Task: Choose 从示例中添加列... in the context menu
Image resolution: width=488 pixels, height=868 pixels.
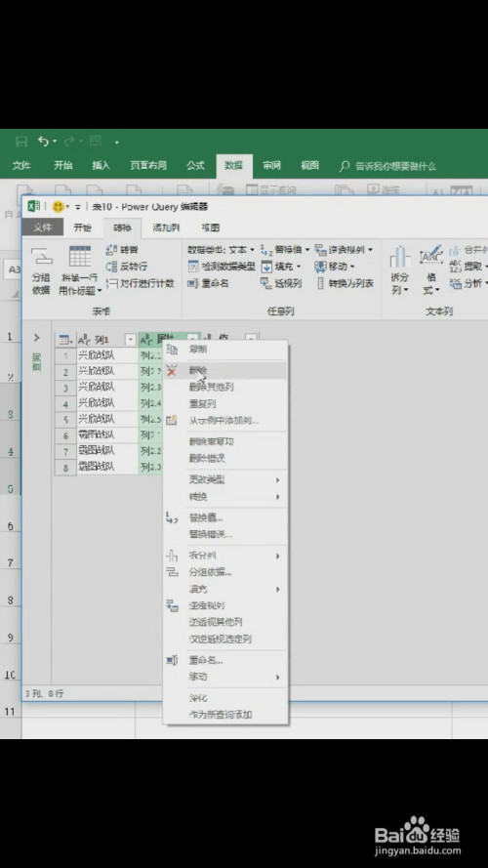Action: 225,420
